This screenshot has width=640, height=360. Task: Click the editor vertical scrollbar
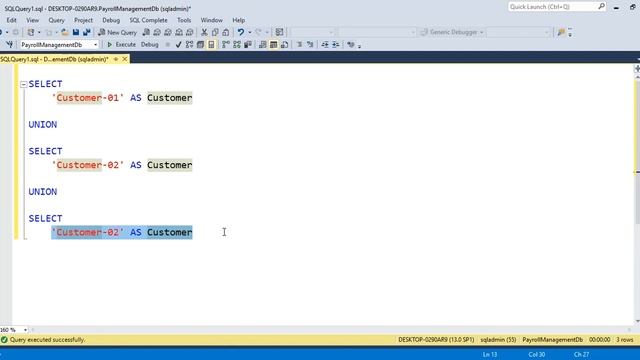point(637,199)
